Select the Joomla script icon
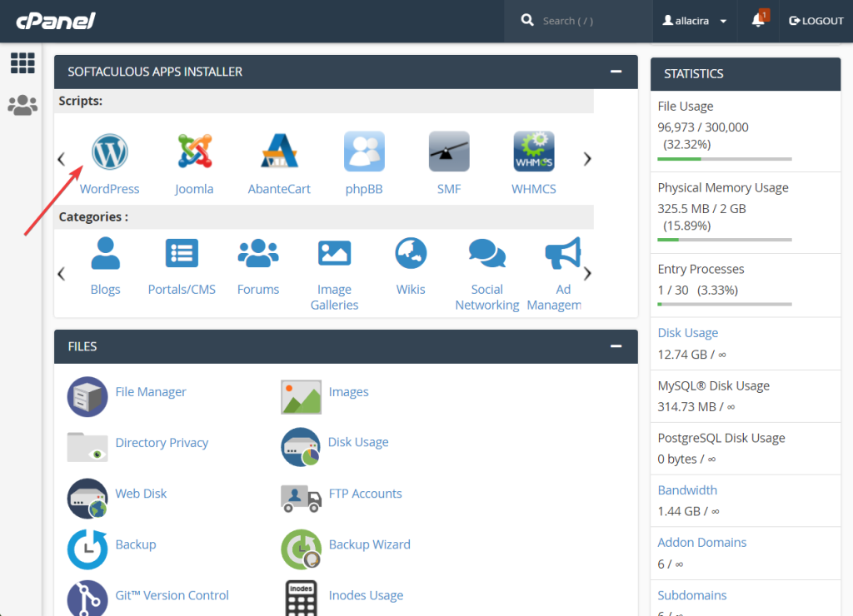This screenshot has height=616, width=853. coord(195,151)
